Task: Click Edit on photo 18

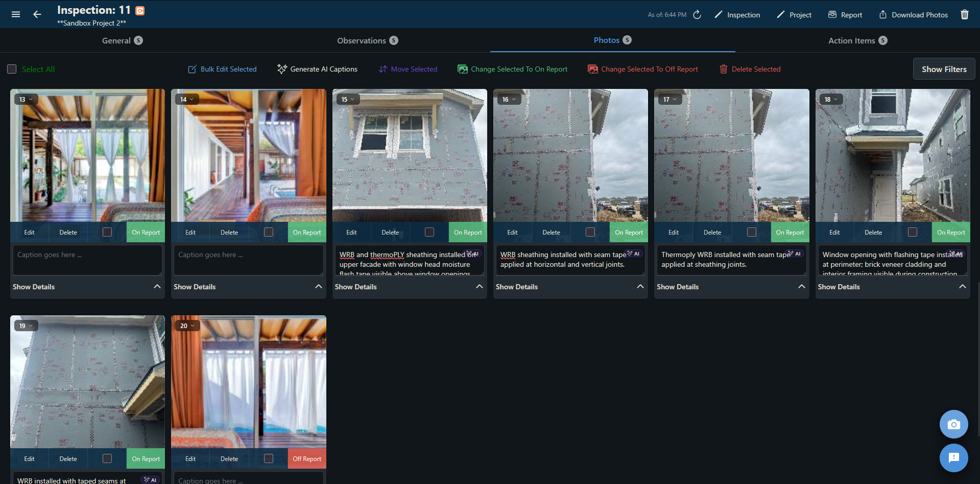Action: (x=834, y=232)
